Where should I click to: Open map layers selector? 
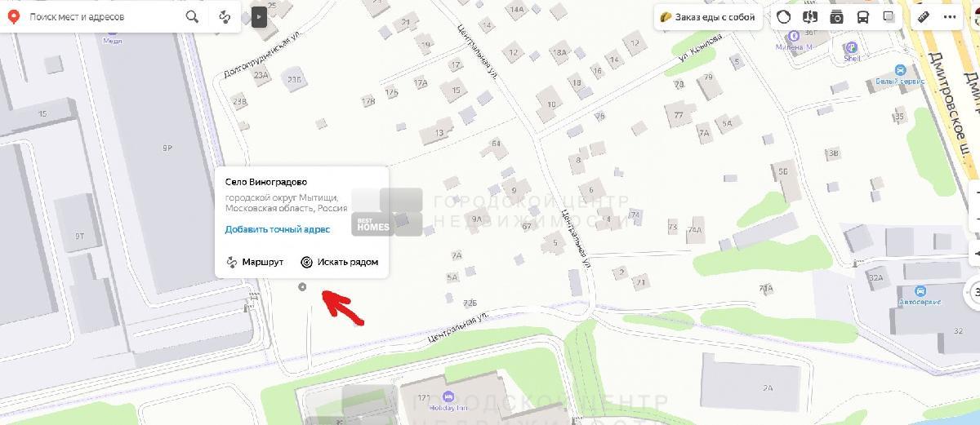[x=889, y=16]
